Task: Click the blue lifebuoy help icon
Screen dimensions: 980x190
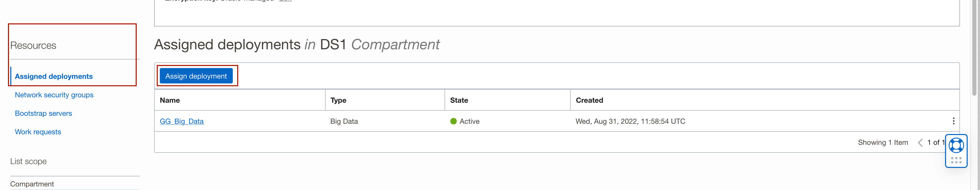Action: (956, 146)
